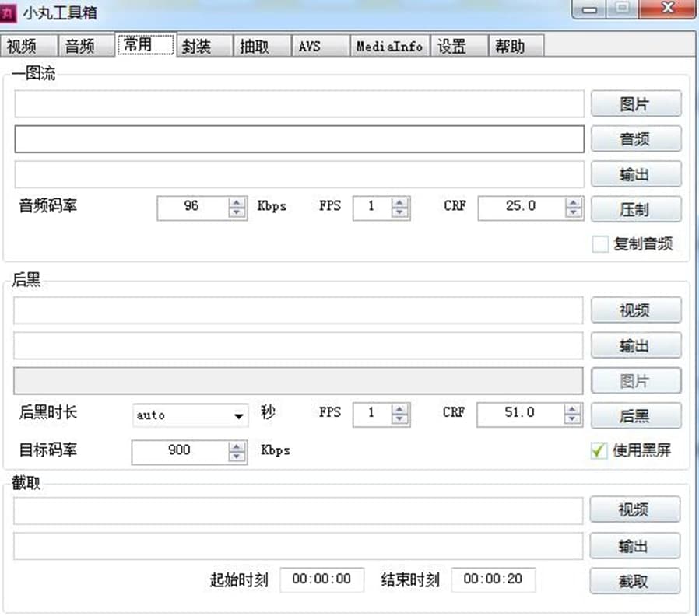Open the 设置 tab
Screen dimensions: 699x616
[x=451, y=47]
